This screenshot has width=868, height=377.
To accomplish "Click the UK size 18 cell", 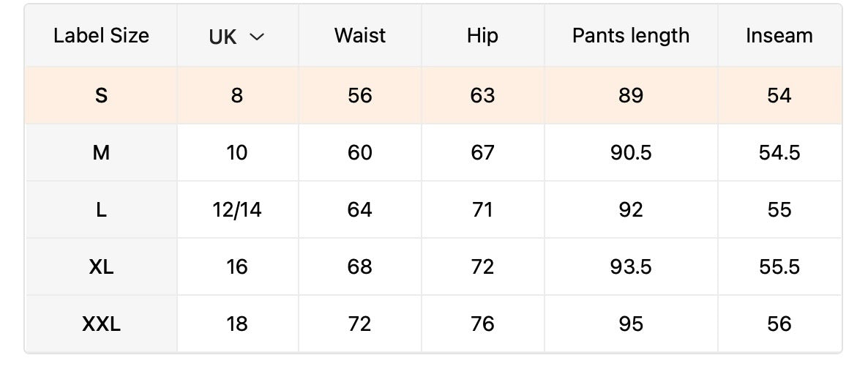I will pos(236,324).
